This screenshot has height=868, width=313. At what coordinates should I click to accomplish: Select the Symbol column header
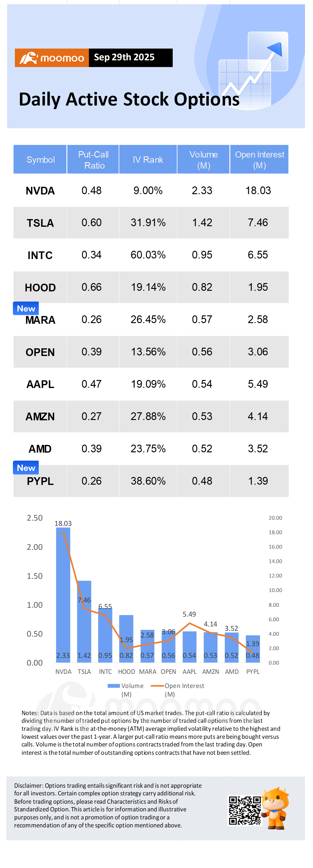click(x=40, y=160)
